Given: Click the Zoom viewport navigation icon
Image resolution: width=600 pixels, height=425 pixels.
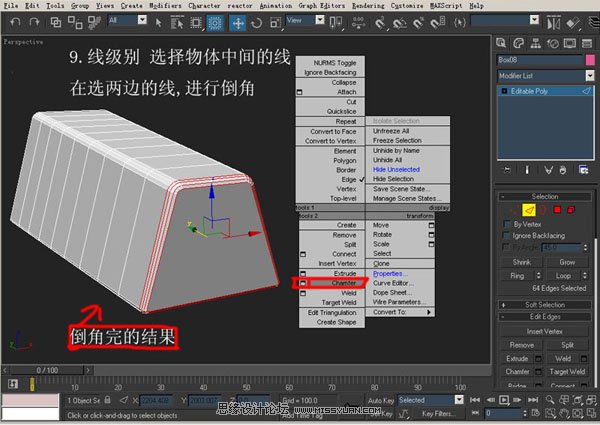Looking at the screenshot, I should (550, 400).
